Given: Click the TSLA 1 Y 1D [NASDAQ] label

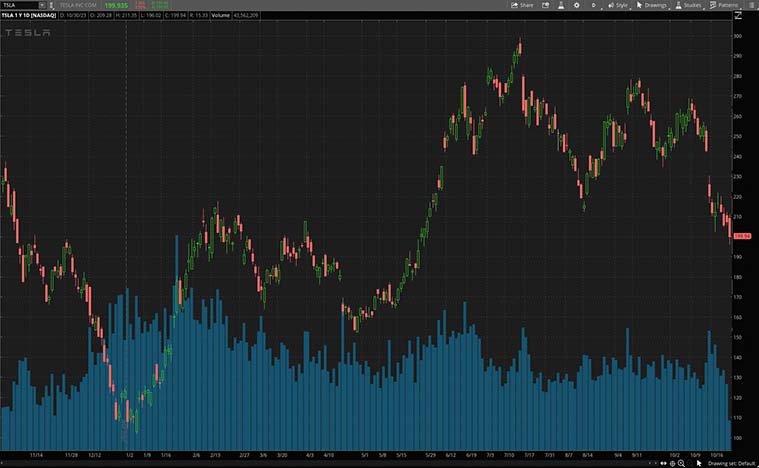Looking at the screenshot, I should coord(29,15).
